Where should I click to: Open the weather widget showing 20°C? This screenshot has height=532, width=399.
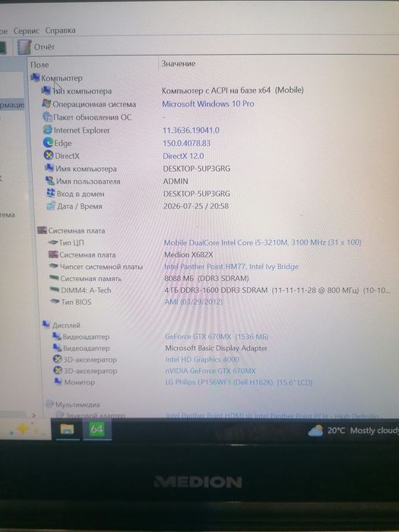pyautogui.click(x=353, y=430)
